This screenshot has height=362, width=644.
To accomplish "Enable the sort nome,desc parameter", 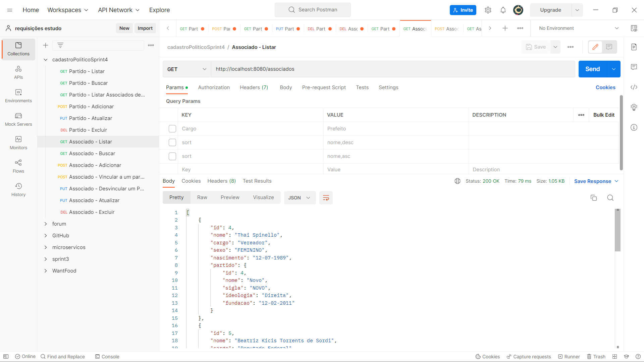I will tap(172, 142).
